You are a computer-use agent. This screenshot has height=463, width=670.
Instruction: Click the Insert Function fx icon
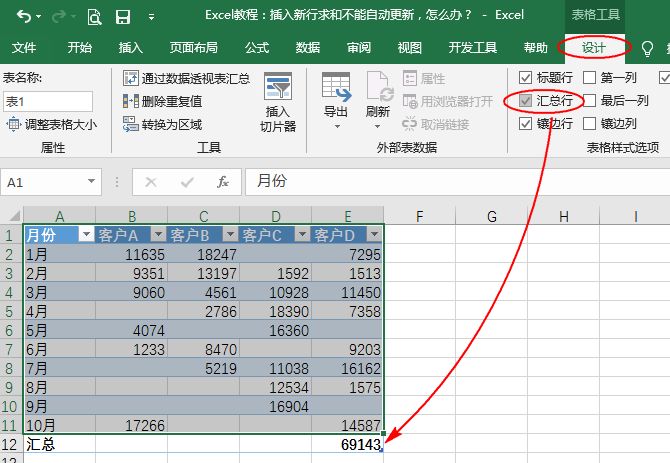point(223,182)
